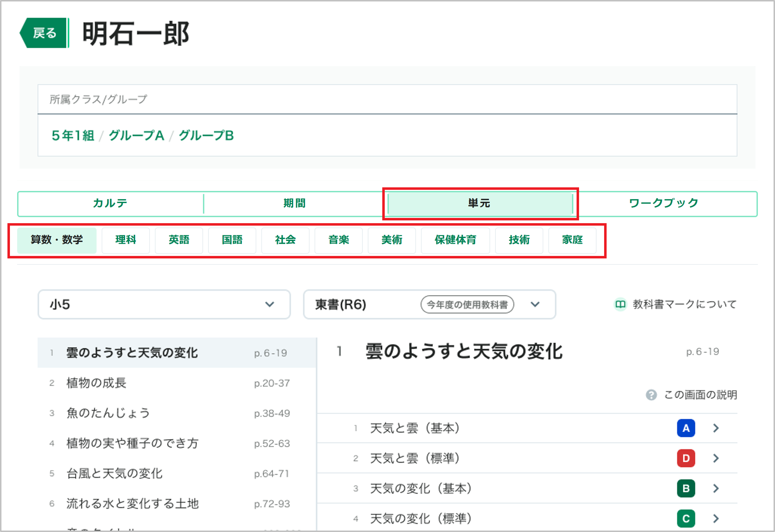Click the student name 明石一郎 heading

(136, 33)
